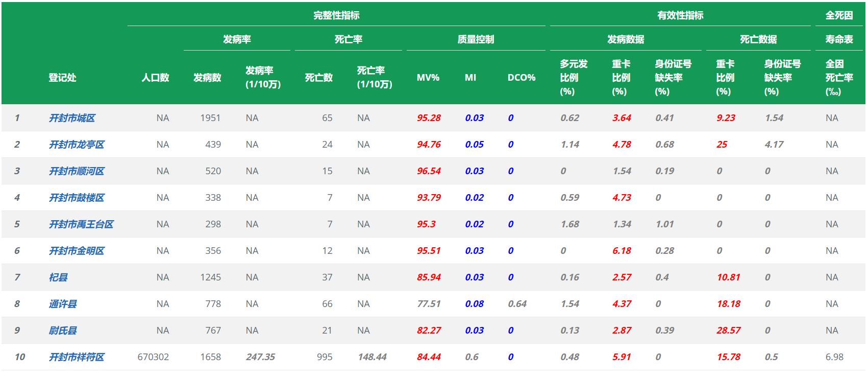868x377 pixels.
Task: Click the 人口数 column header
Action: [x=155, y=78]
